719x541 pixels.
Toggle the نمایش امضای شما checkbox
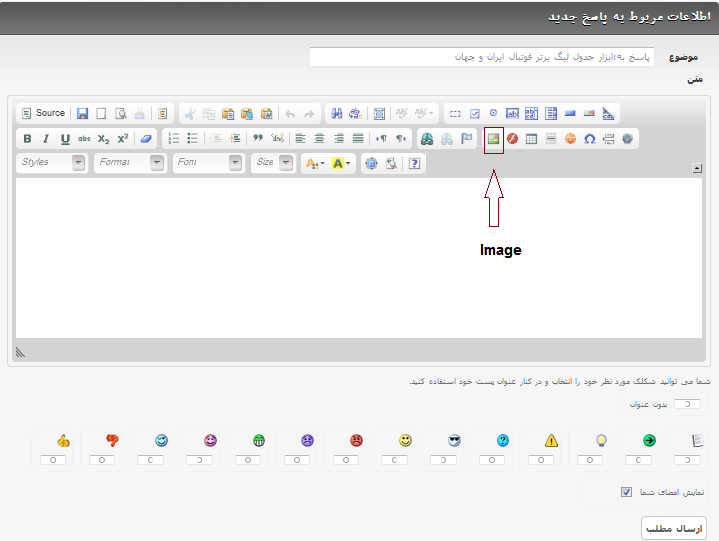(x=626, y=492)
